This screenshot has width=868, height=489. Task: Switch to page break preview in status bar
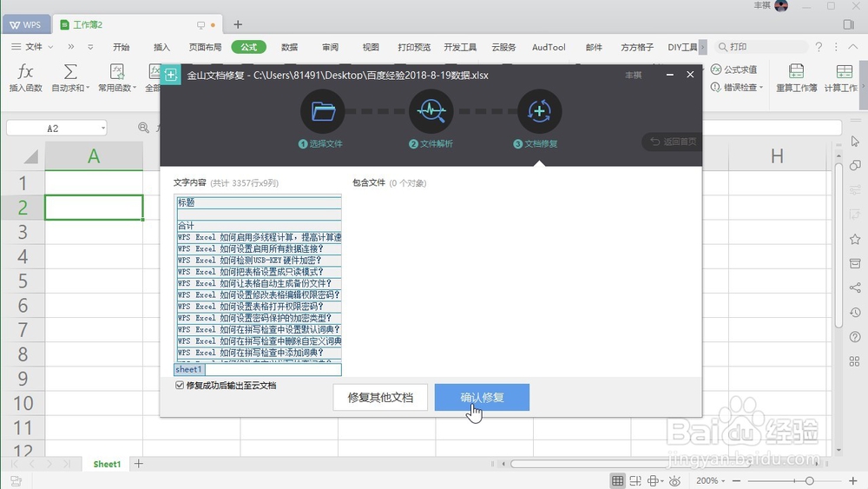point(635,480)
